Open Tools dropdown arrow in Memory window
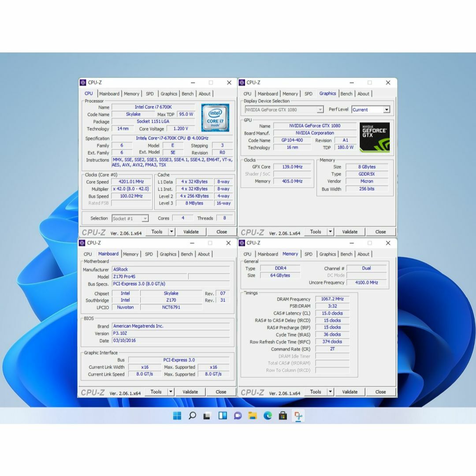Image resolution: width=476 pixels, height=476 pixels. (330, 392)
